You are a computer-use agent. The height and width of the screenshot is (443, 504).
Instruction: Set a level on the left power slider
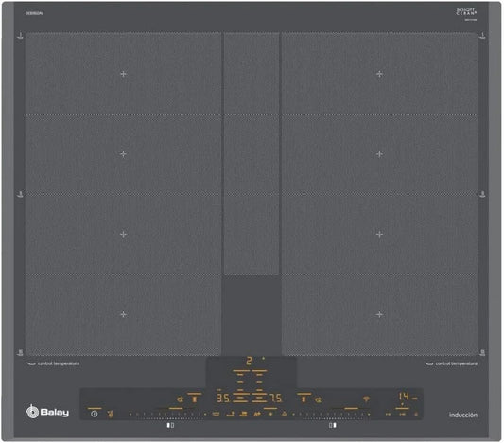tap(167, 414)
